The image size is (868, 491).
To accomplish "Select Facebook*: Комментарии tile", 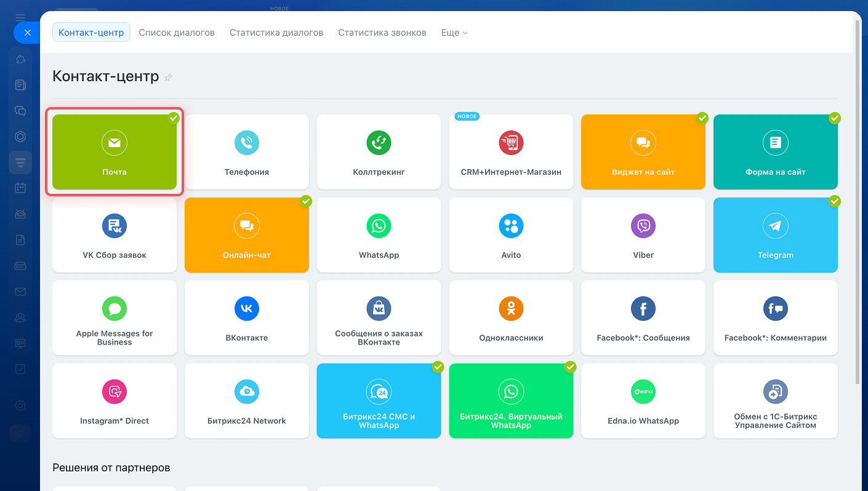I will pyautogui.click(x=776, y=318).
